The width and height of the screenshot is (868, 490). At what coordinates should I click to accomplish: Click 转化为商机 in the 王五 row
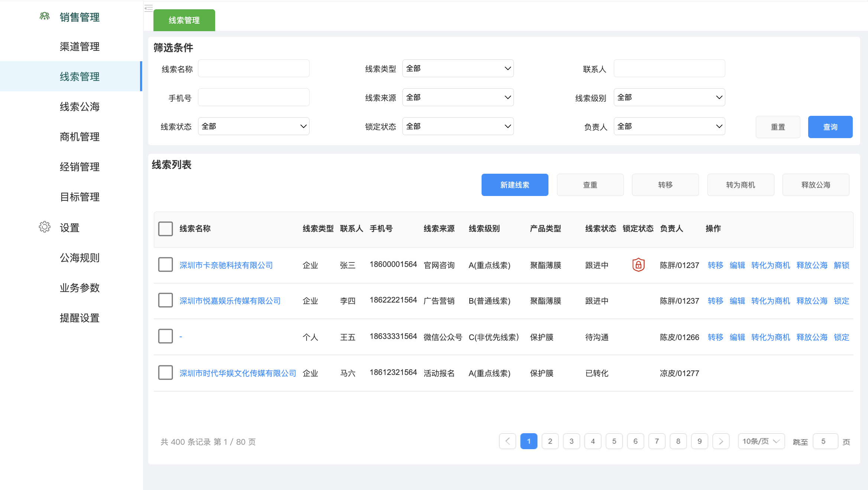click(x=771, y=337)
